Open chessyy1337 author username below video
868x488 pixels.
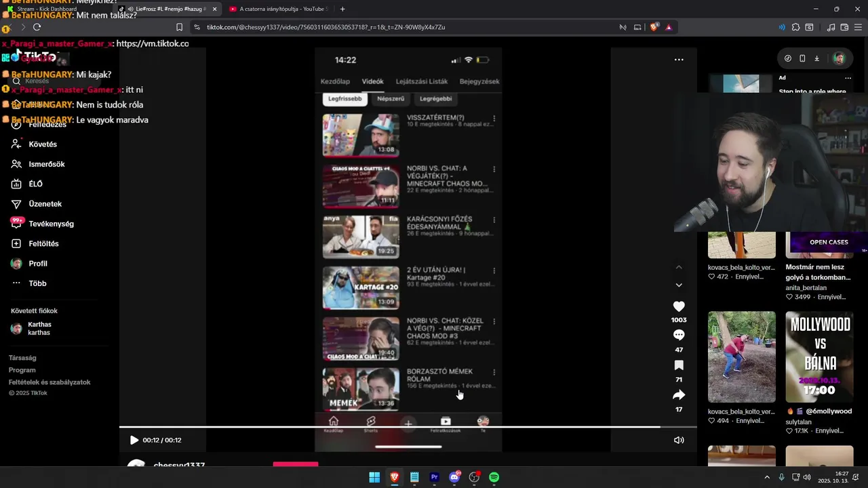click(179, 466)
